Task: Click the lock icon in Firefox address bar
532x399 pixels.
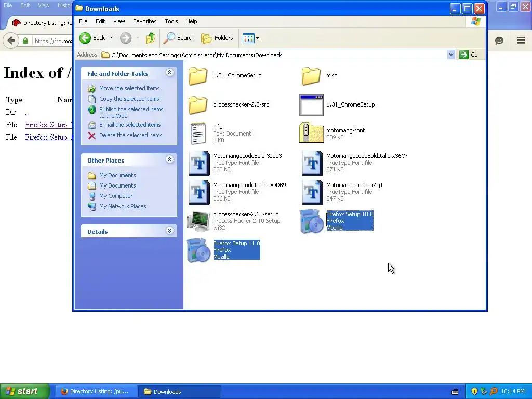Action: click(x=25, y=41)
